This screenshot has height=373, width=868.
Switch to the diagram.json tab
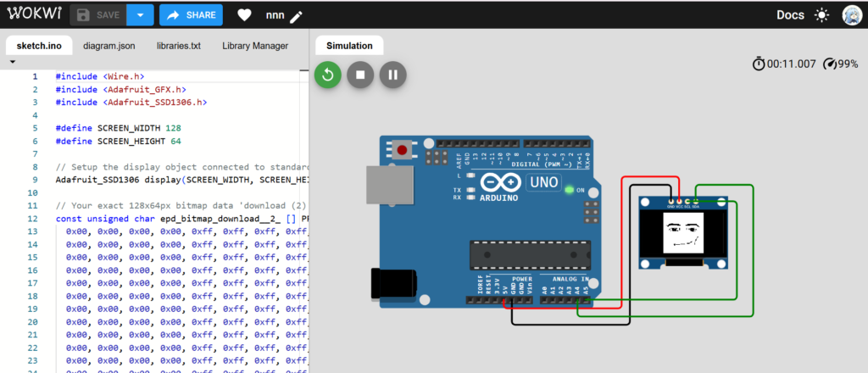pos(109,46)
